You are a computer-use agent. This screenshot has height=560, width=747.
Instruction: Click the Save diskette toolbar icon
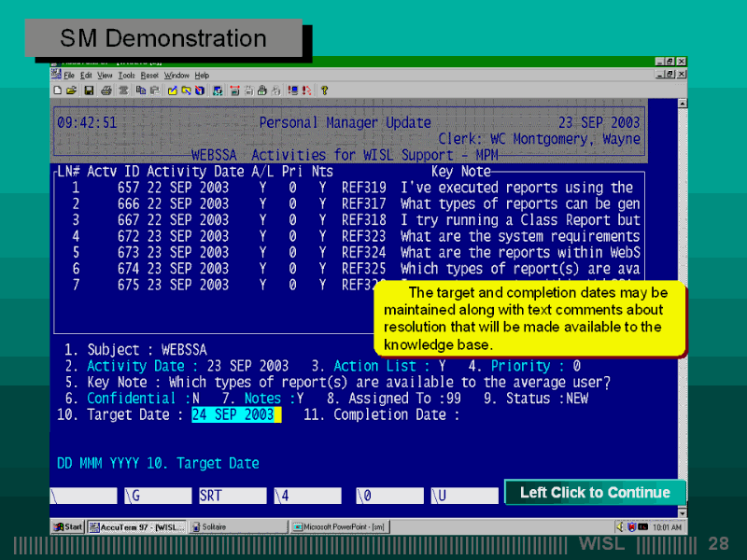89,91
